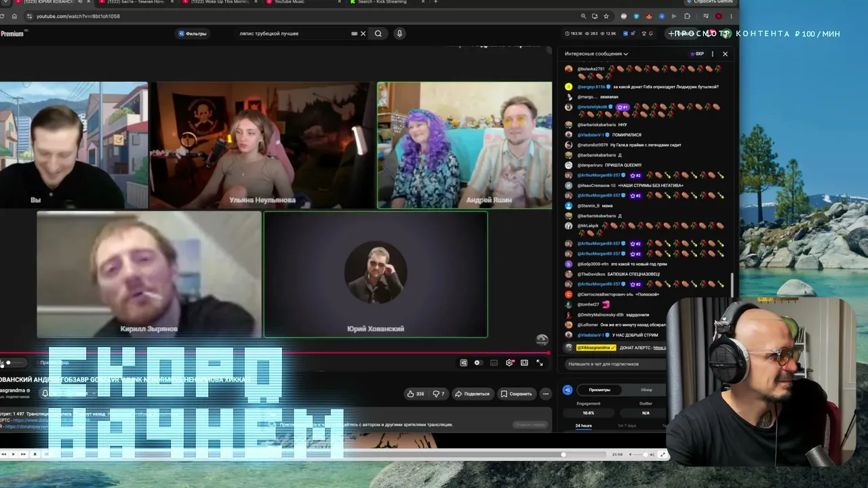Image resolution: width=868 pixels, height=488 pixels.
Task: Enter fullscreen on the YouTube player
Action: (540, 363)
